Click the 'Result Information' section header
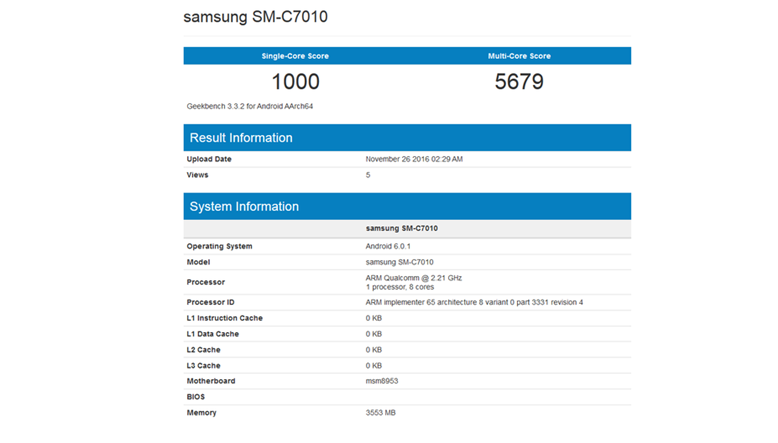 (x=407, y=137)
